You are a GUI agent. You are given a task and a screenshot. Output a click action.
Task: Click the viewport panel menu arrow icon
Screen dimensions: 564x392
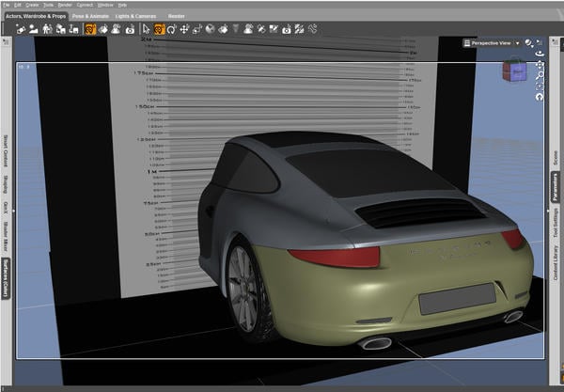click(x=540, y=42)
